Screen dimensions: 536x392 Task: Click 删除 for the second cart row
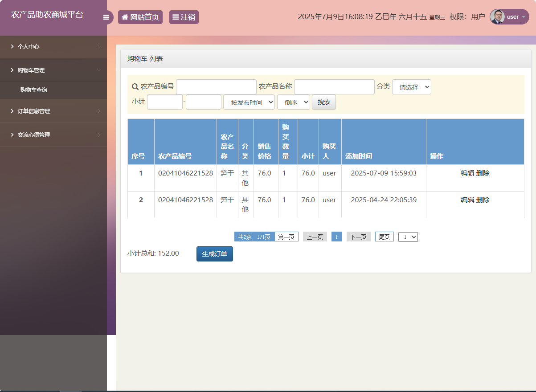click(x=483, y=200)
